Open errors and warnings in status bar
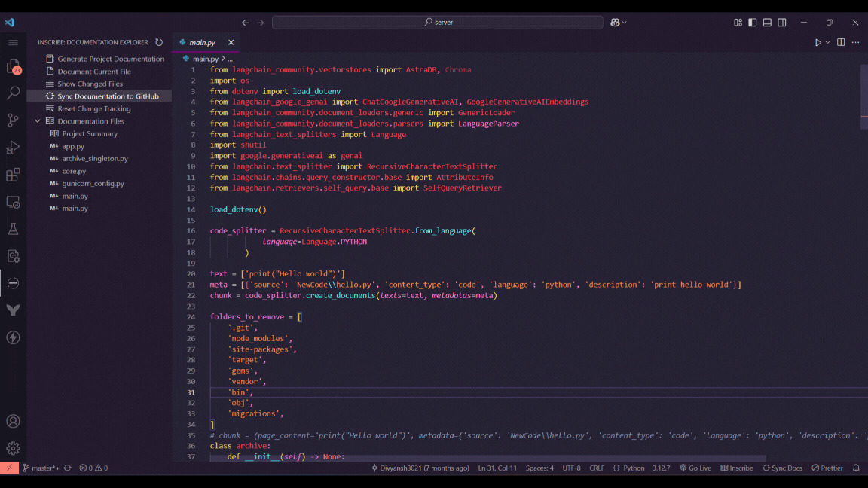Image resolution: width=868 pixels, height=488 pixels. [x=93, y=468]
